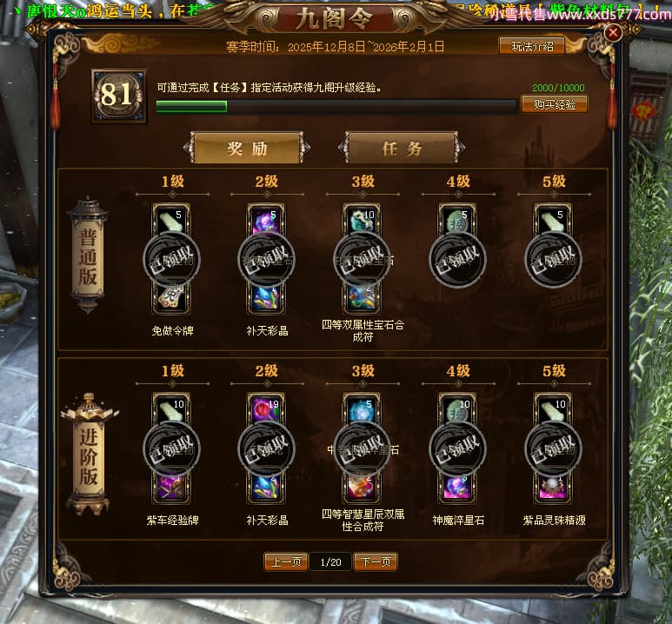Click the 紫品灵珠精源 icon in advanced level 5
672x624 pixels.
553,488
